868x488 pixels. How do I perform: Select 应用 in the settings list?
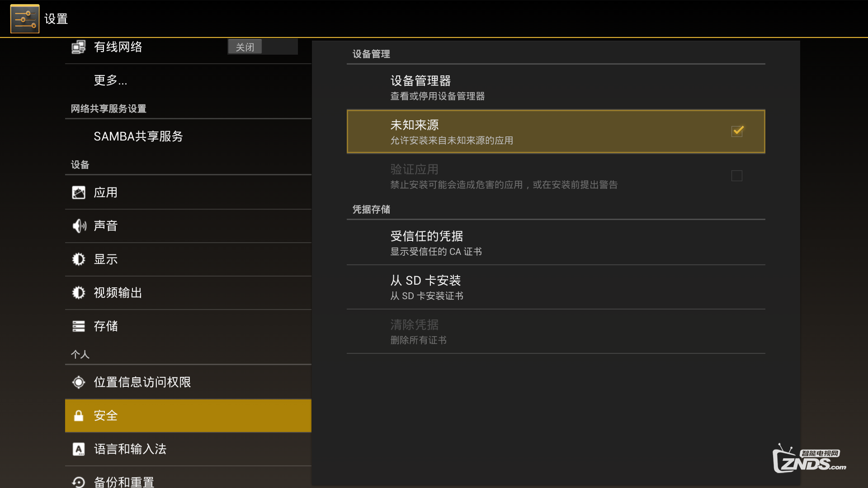(x=188, y=192)
